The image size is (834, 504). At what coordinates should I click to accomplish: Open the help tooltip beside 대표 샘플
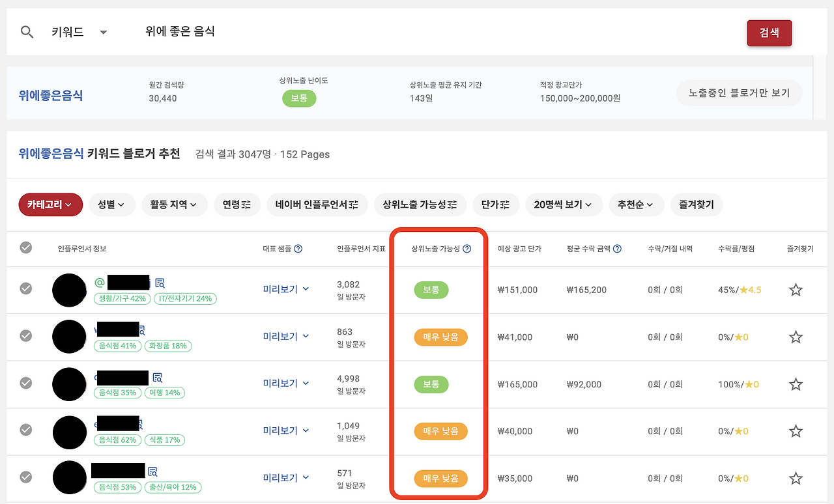click(298, 249)
